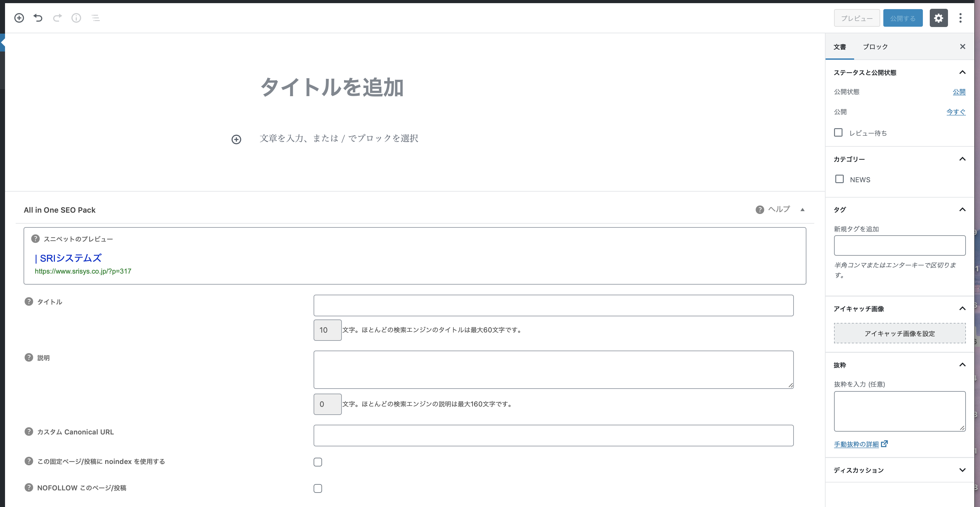Click snippet URL https://www.srisys.co.jp/?p=317
980x507 pixels.
coord(83,271)
